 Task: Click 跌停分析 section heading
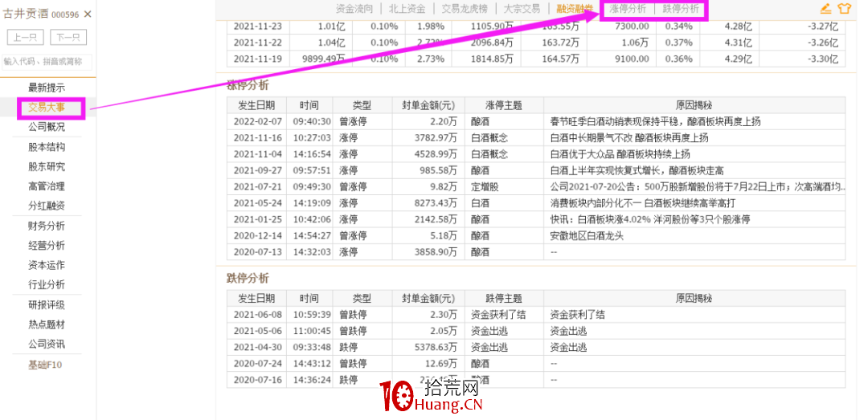coord(248,279)
